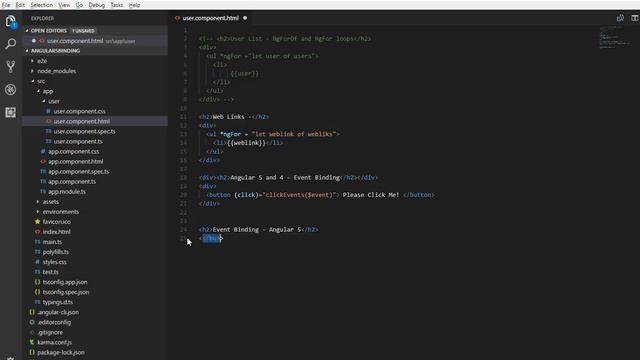Expand the assets folder
This screenshot has width=640, height=360.
tap(51, 202)
